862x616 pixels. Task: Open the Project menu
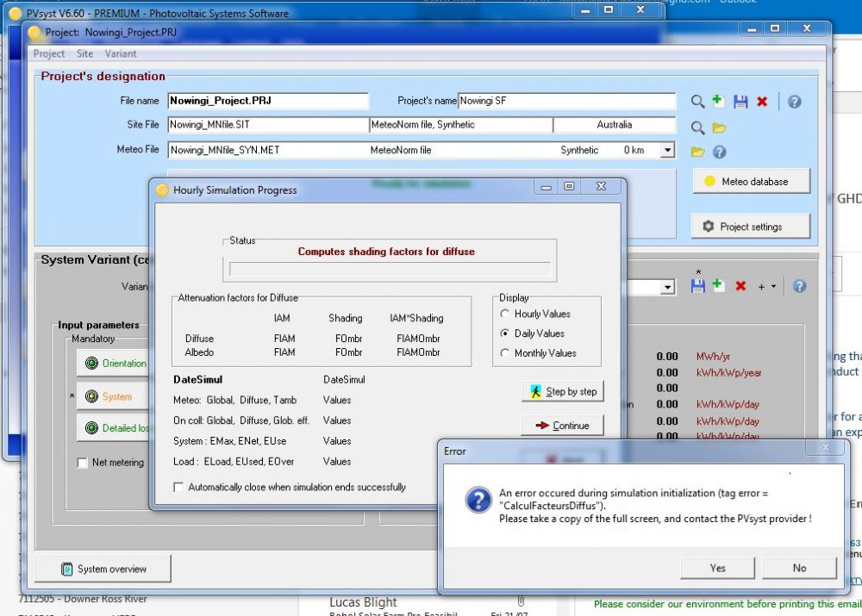click(48, 53)
